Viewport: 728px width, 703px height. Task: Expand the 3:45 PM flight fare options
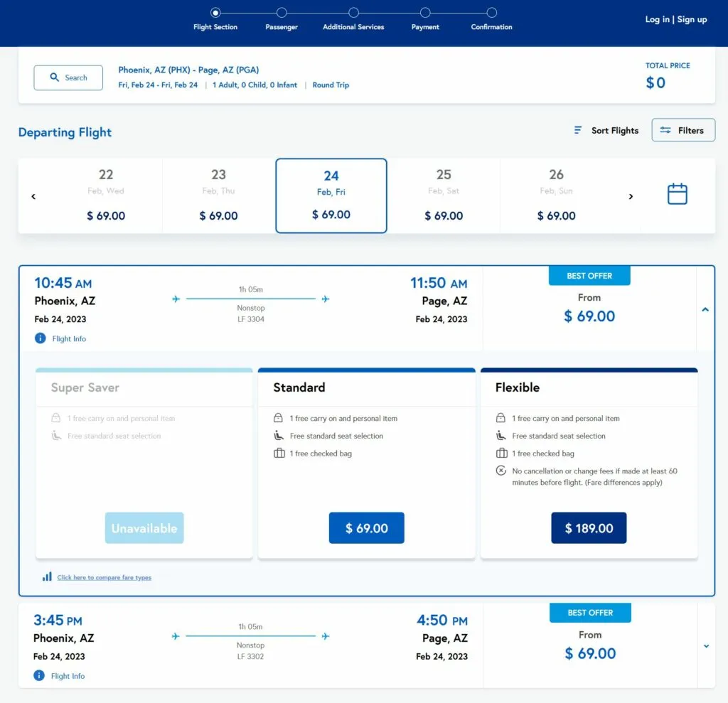706,646
